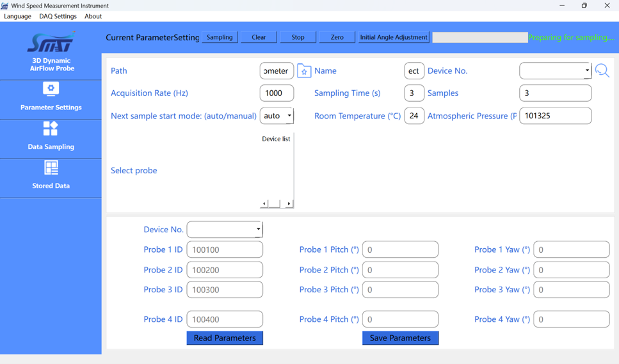The width and height of the screenshot is (619, 364).
Task: Select the Parameter Settings sidebar label
Action: click(x=51, y=107)
